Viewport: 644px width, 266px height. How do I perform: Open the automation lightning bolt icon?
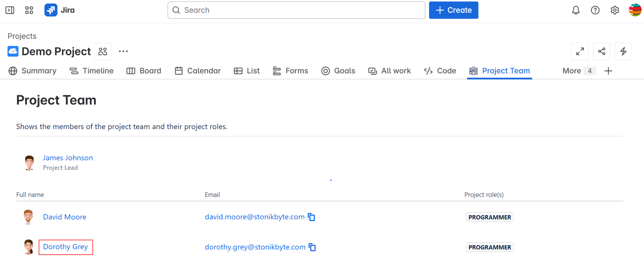(x=623, y=51)
